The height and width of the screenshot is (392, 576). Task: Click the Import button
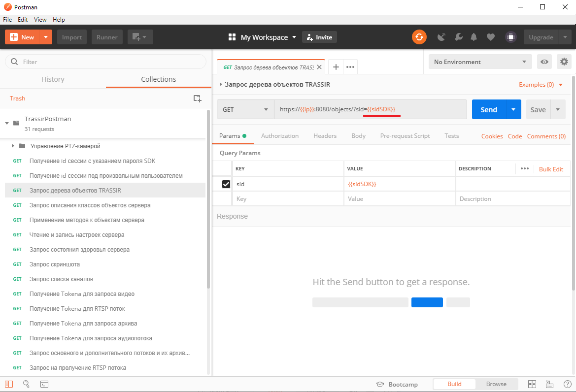[71, 37]
